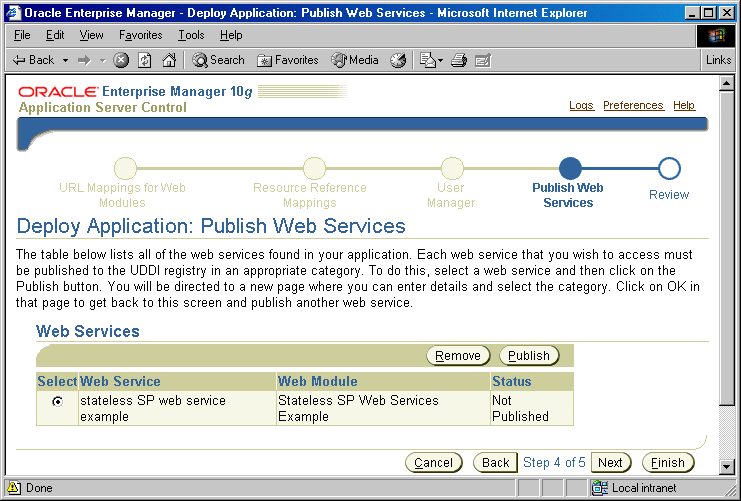Open the Favorites toolbar button
The width and height of the screenshot is (741, 501).
point(288,60)
